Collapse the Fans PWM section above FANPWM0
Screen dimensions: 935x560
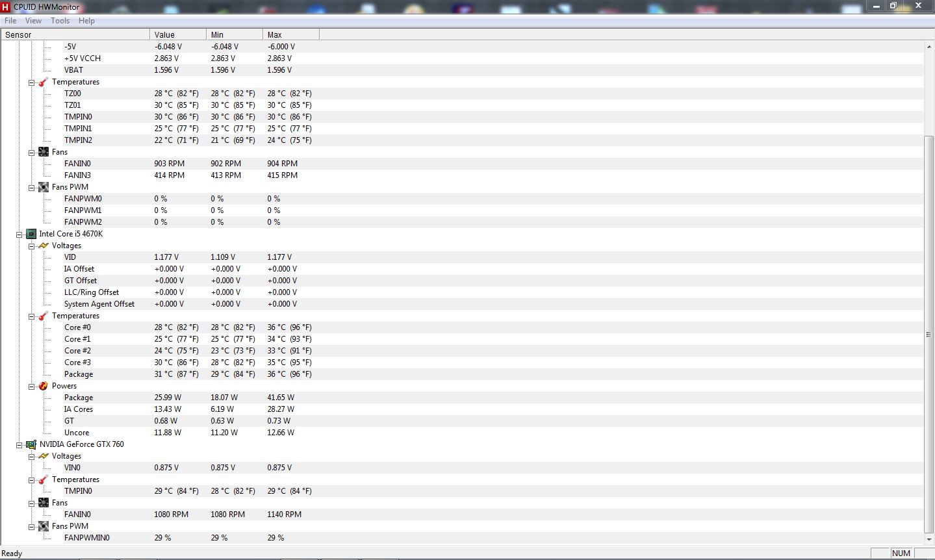[31, 188]
